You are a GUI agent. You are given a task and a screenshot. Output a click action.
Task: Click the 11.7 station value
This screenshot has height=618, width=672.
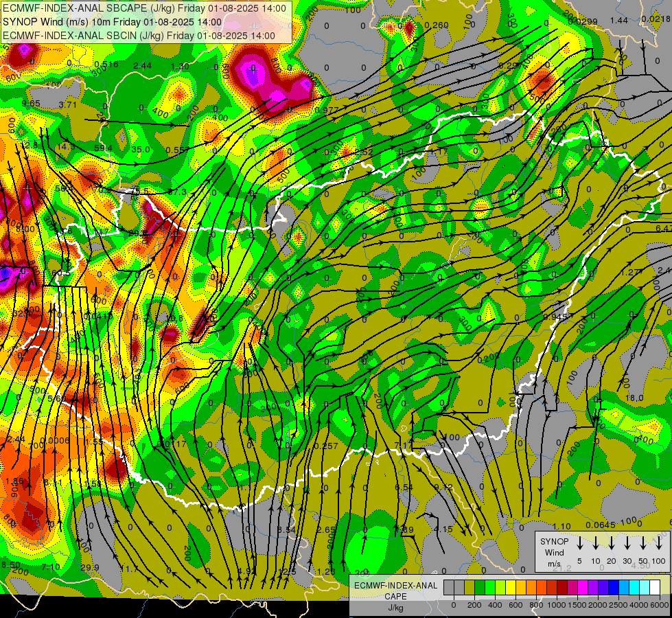(x=130, y=569)
